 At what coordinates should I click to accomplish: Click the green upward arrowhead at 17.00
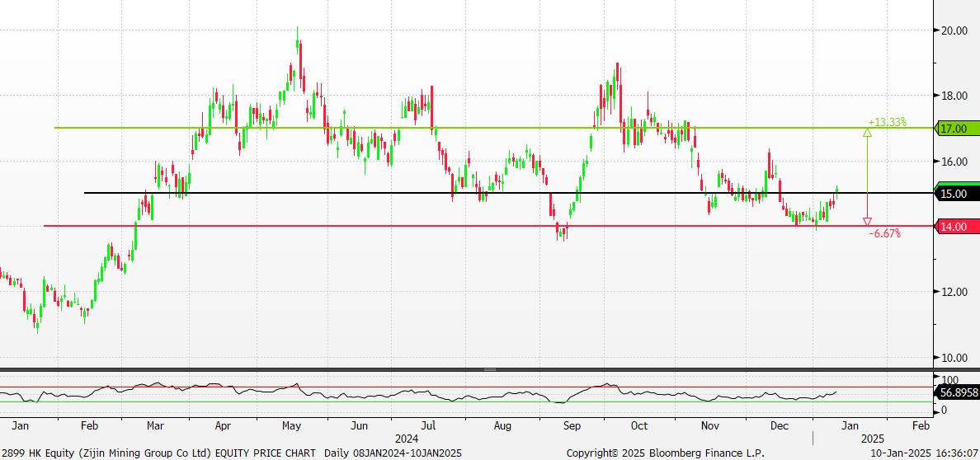(x=867, y=132)
